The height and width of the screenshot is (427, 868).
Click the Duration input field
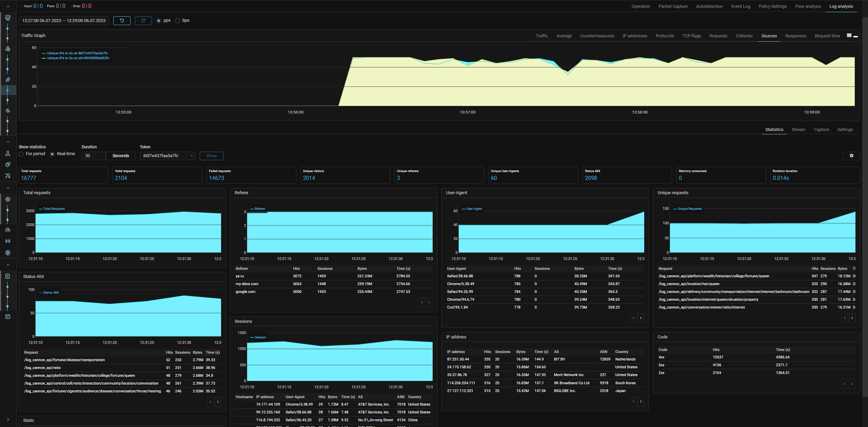tap(94, 156)
